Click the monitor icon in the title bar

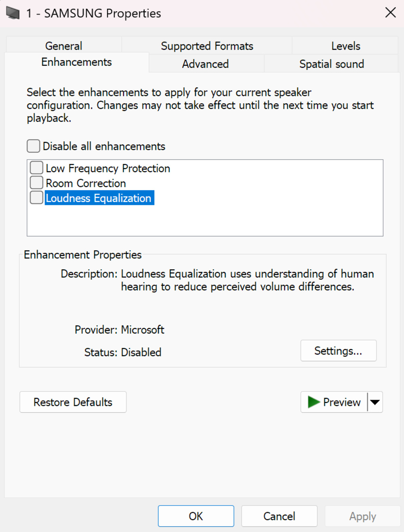pos(12,13)
